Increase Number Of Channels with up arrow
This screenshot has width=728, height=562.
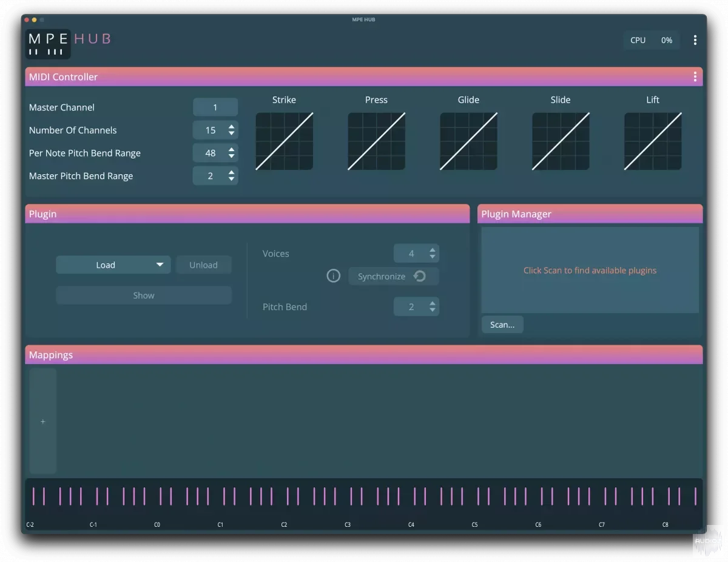pos(231,127)
